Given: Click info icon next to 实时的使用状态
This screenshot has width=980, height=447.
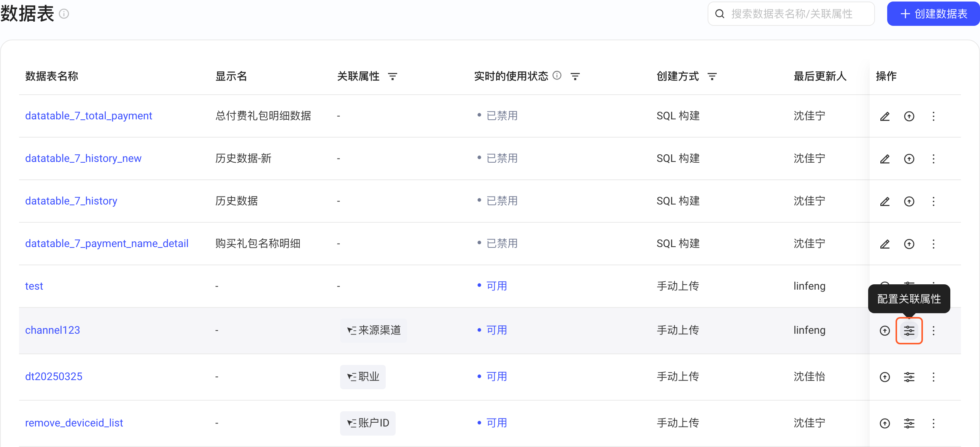Looking at the screenshot, I should click(557, 75).
